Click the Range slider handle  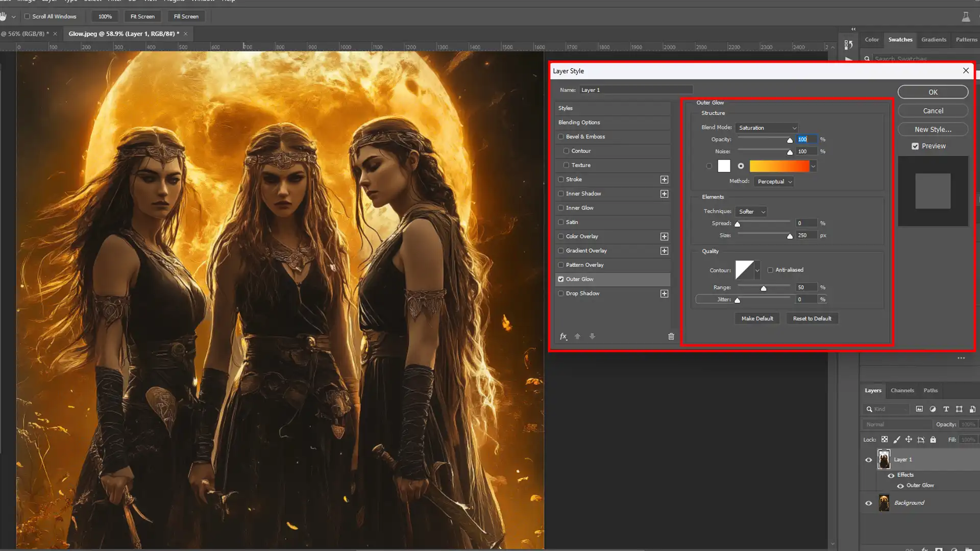764,288
